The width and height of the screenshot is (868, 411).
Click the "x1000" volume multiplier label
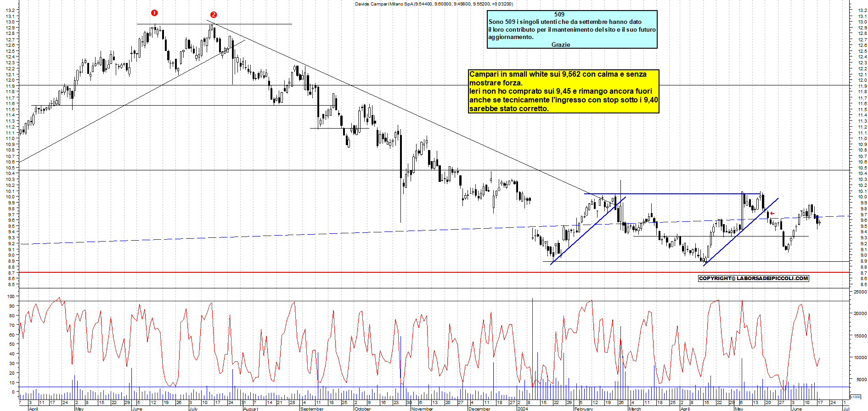point(856,397)
